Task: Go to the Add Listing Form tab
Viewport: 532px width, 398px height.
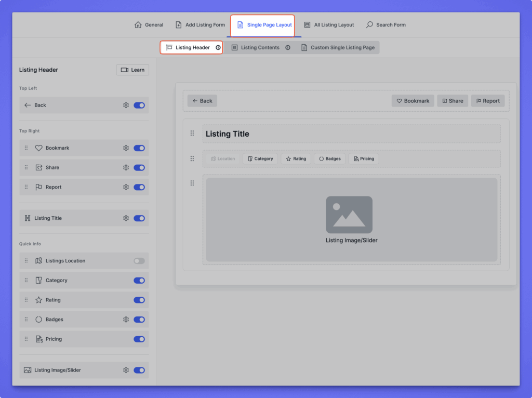Action: coord(200,25)
